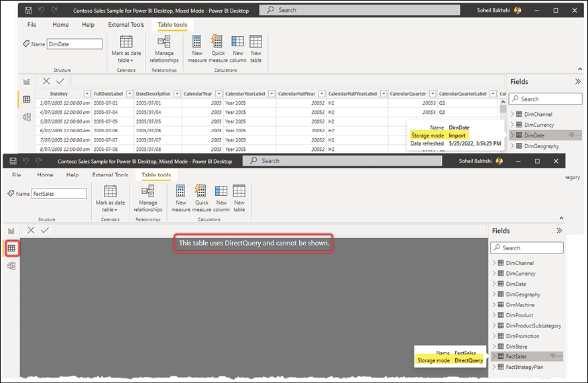Open FullDateLabel column filter dropdown
The width and height of the screenshot is (588, 383).
pyautogui.click(x=130, y=94)
